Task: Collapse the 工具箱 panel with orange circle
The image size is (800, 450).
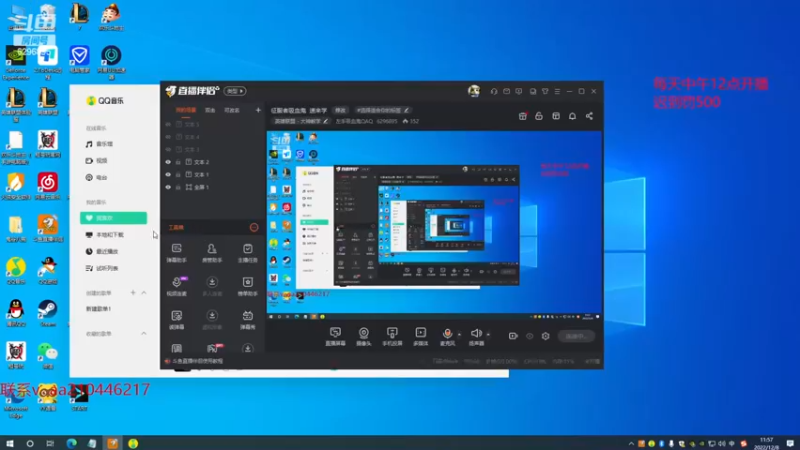Action: click(254, 228)
